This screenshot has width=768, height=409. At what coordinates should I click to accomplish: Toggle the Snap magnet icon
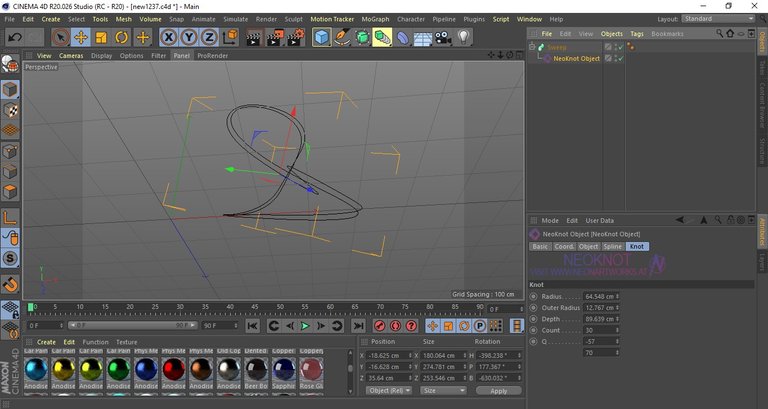[x=10, y=284]
